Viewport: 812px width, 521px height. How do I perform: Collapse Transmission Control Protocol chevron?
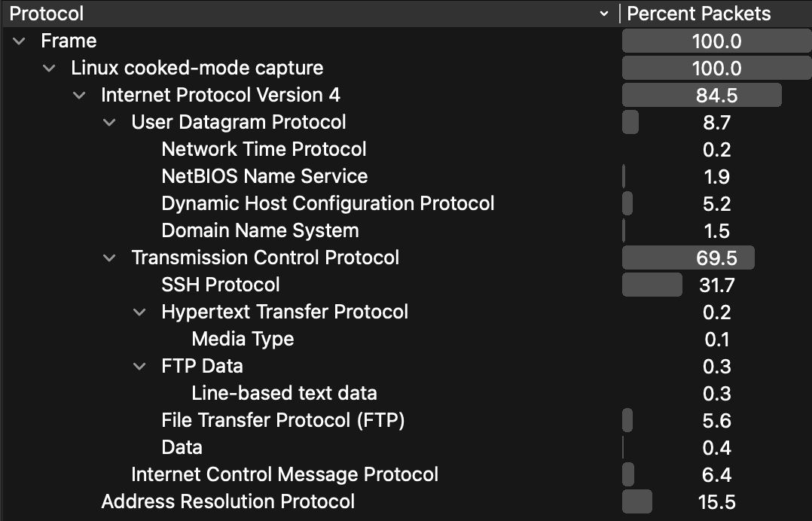click(109, 258)
